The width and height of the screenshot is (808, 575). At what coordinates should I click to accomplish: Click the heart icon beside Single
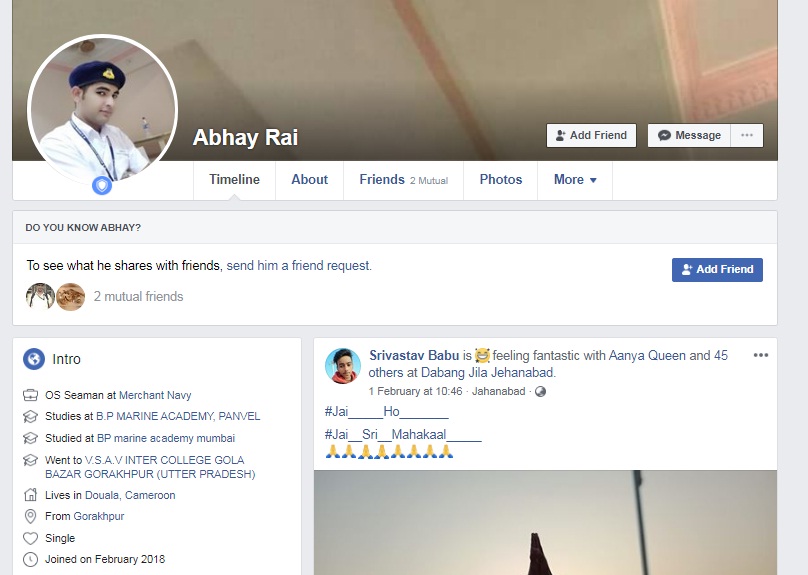tap(30, 538)
